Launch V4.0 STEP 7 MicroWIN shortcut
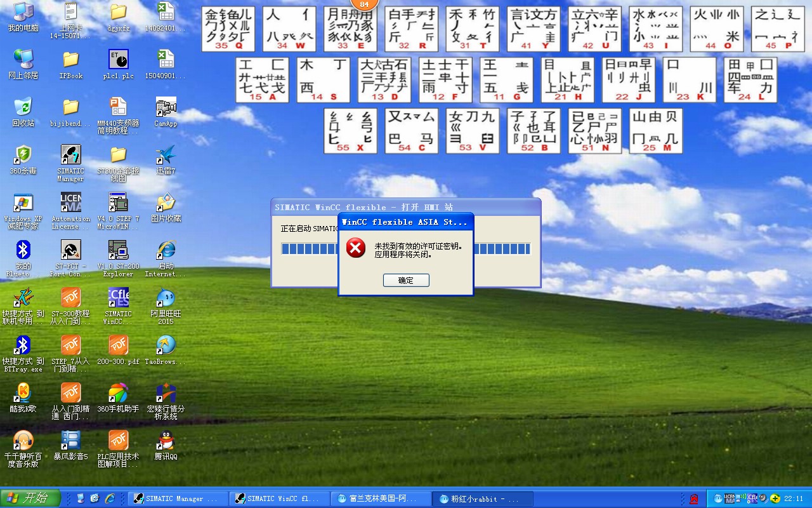Screen dimensions: 812x508 118,210
